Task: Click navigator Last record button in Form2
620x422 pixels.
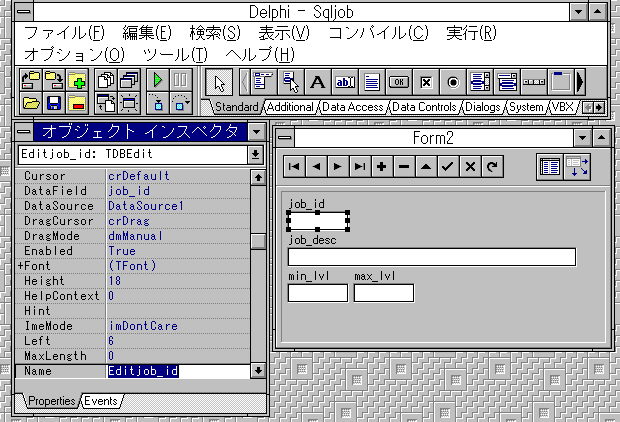Action: click(x=360, y=167)
